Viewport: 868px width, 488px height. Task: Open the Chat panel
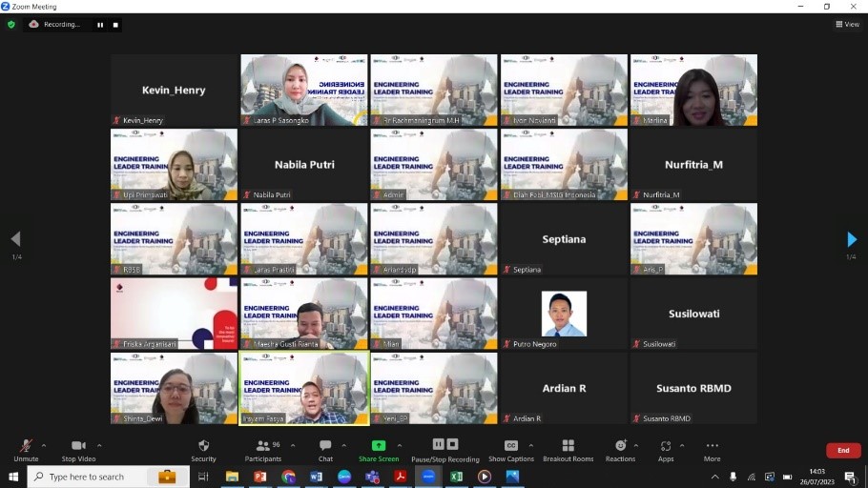coord(325,451)
